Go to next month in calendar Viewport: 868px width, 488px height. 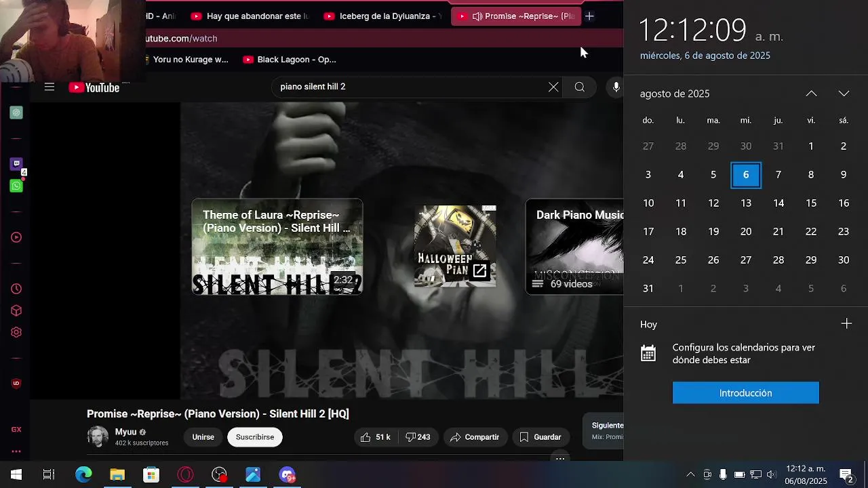coord(844,94)
